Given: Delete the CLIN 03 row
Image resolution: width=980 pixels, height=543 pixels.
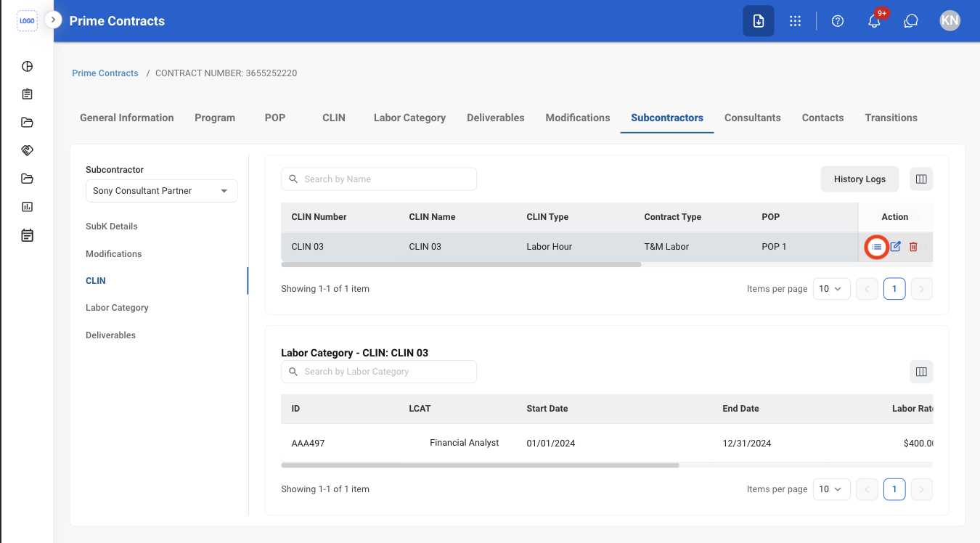Looking at the screenshot, I should point(913,247).
